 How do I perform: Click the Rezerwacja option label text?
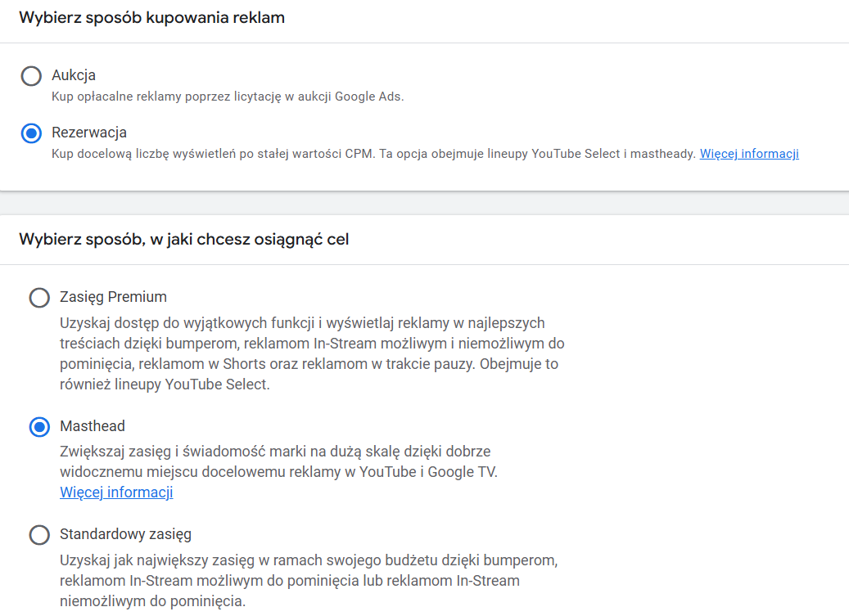coord(89,133)
